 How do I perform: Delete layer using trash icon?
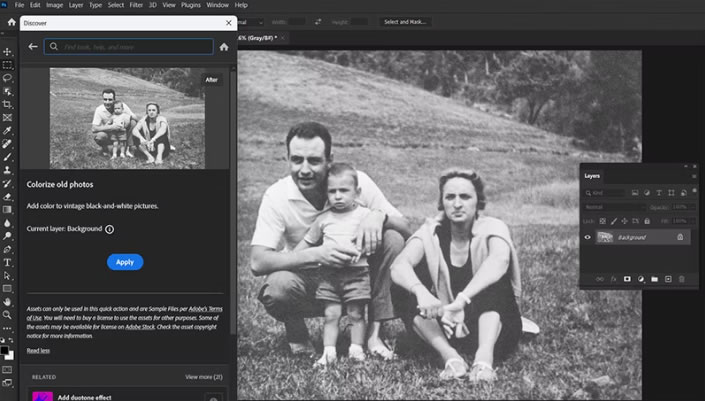pos(682,279)
